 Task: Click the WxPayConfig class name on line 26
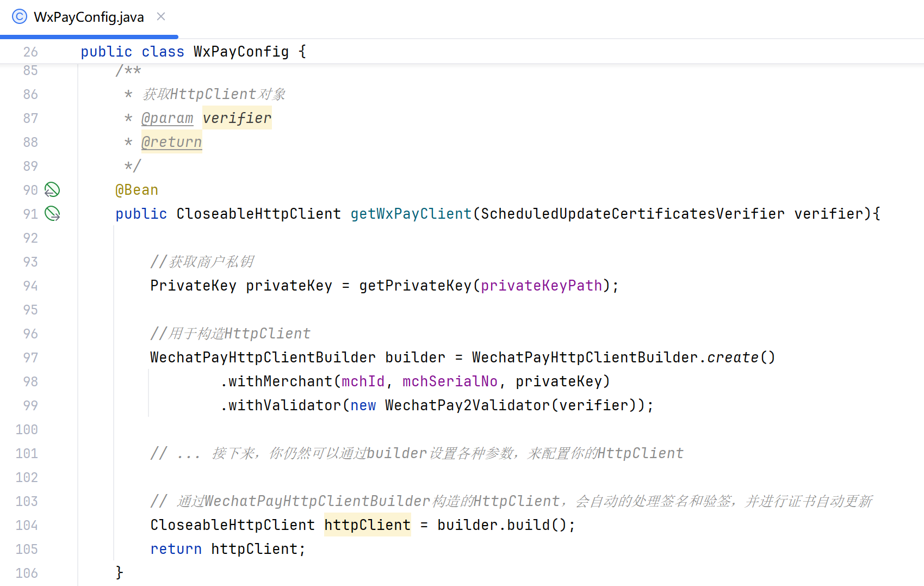coord(241,51)
